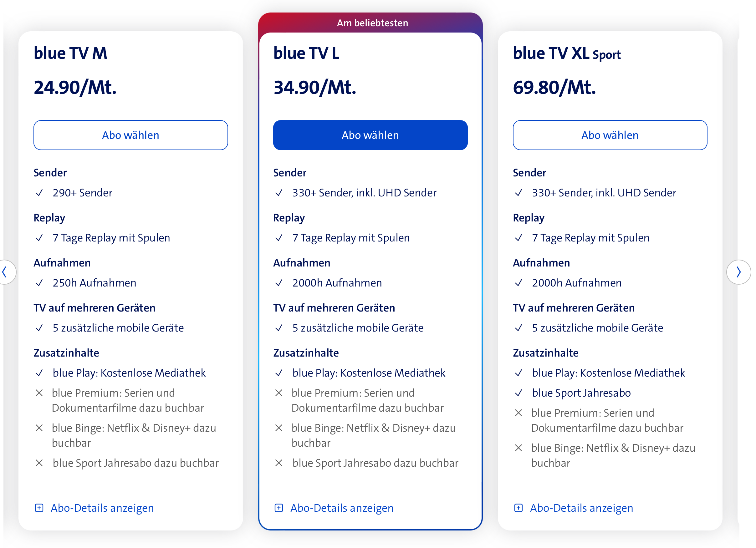This screenshot has width=756, height=548.
Task: Click the X beside "blue Sport Jahresabo dazu buchbar" in blue TV L
Action: coord(279,463)
